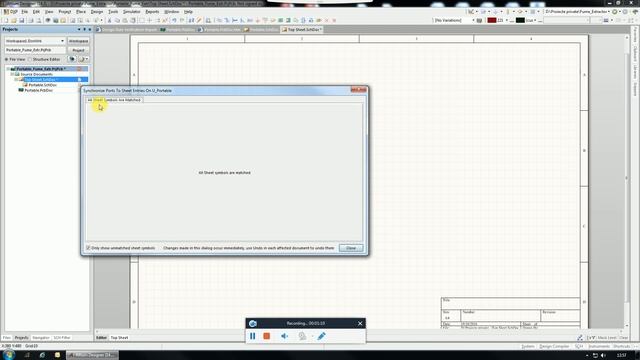Image resolution: width=640 pixels, height=360 pixels.
Task: Click the Altium Designer taskbar button
Action: pos(93,355)
